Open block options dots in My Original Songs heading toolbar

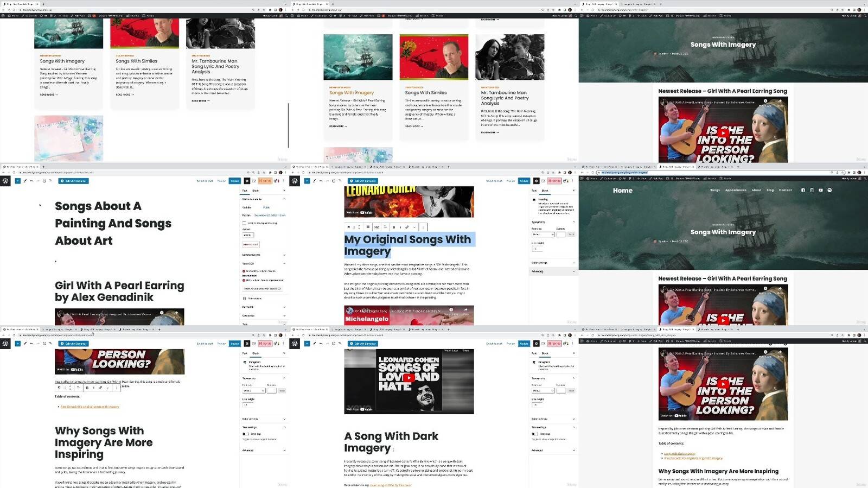423,227
